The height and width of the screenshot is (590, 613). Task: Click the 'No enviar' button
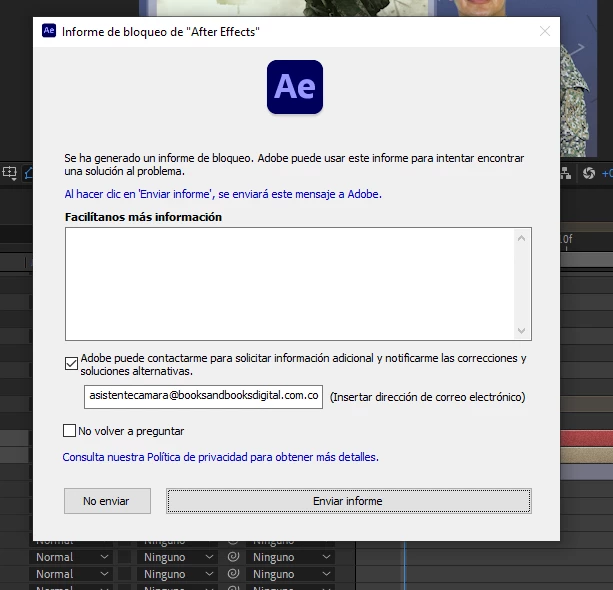coord(108,501)
